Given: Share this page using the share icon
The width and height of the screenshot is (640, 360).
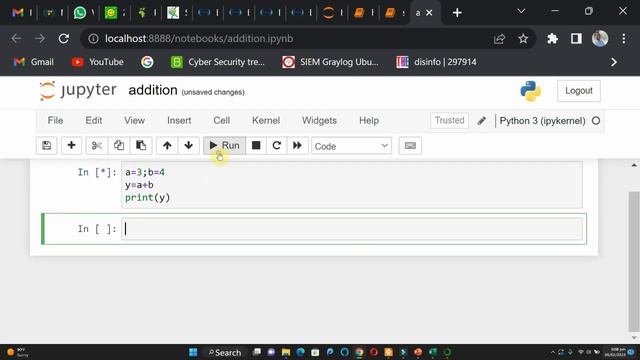Looking at the screenshot, I should [x=499, y=39].
